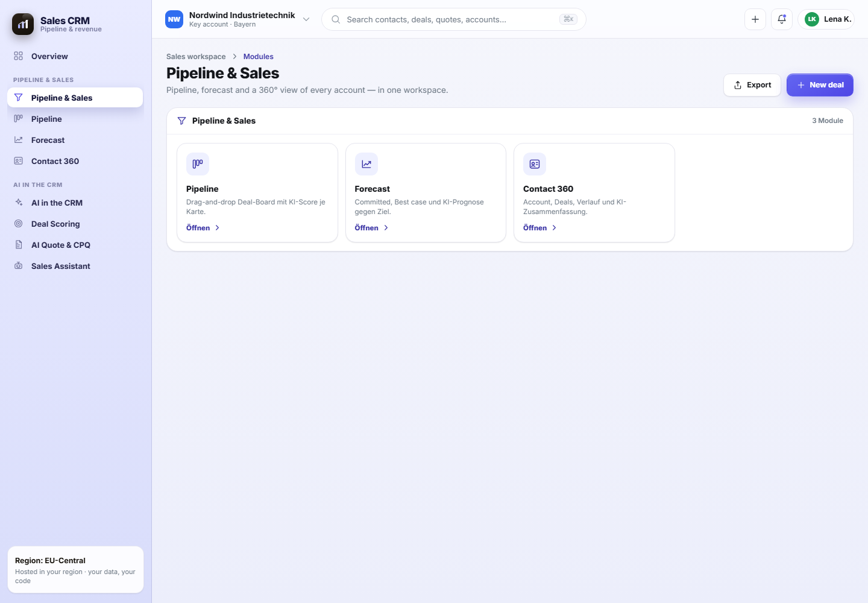This screenshot has width=868, height=603.
Task: Click the sparkle icon beside AI in the CRM
Action: coord(19,203)
